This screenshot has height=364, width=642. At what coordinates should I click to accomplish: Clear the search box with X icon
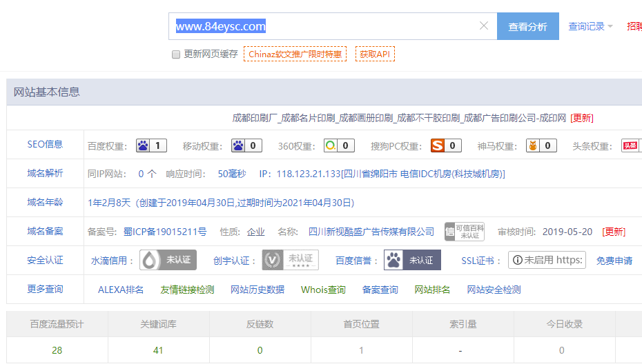tap(484, 26)
